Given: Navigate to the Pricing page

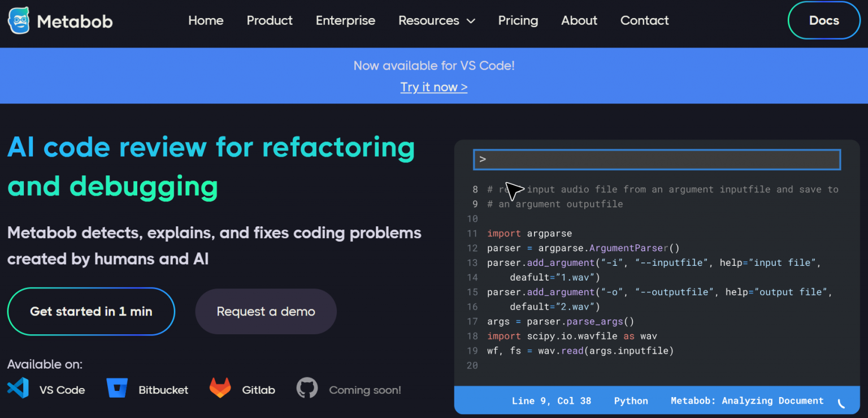Looking at the screenshot, I should 518,20.
